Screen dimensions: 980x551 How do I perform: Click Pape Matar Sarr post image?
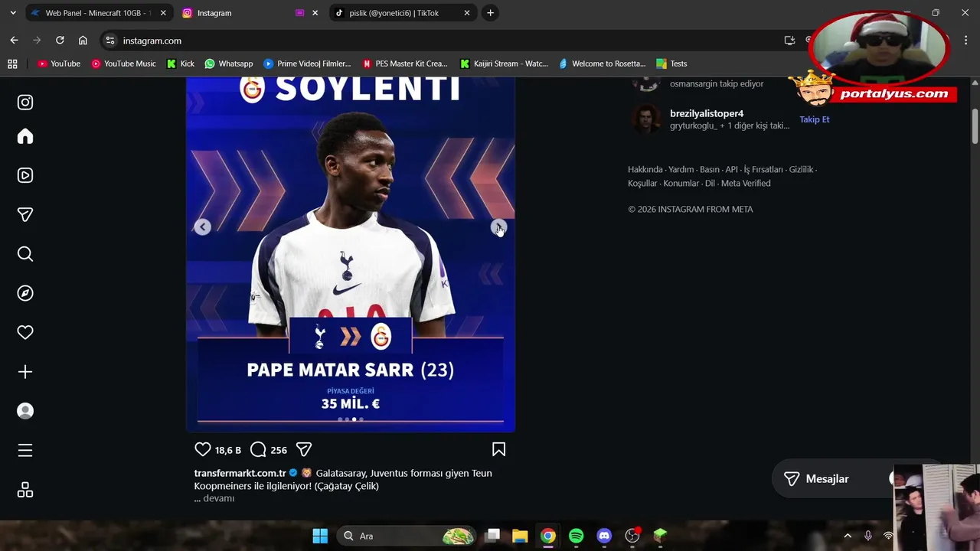coord(351,254)
